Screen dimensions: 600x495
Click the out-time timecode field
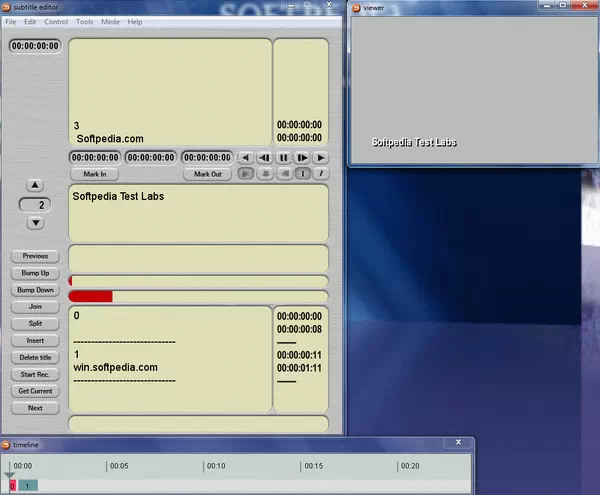[207, 158]
